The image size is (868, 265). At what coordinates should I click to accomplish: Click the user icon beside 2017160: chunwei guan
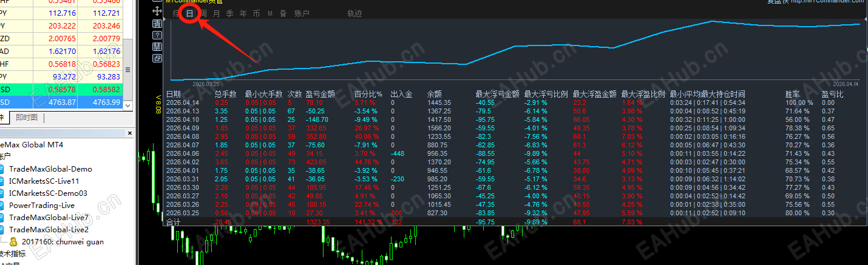coord(13,241)
